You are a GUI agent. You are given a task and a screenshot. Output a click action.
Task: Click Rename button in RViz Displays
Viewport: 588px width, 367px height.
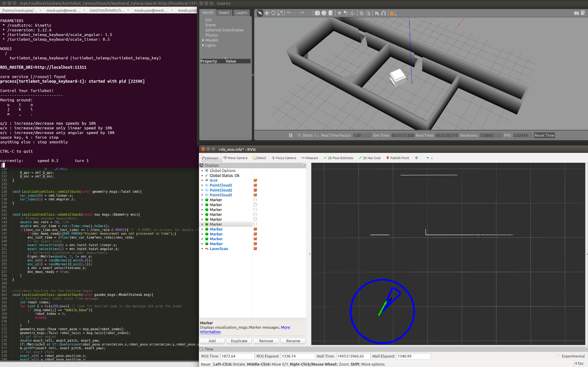point(293,341)
